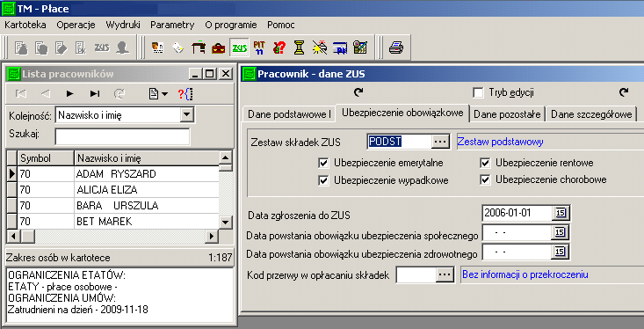Open the Pomoc menu
644x329 pixels.
[281, 25]
